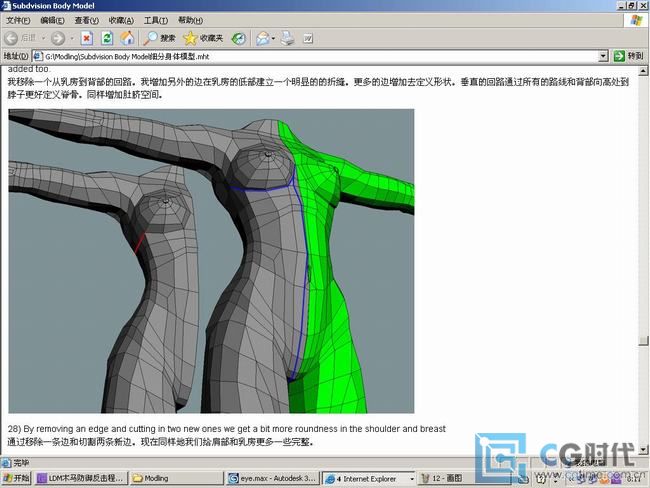
Task: Click the Edit page icon
Action: pyautogui.click(x=308, y=39)
